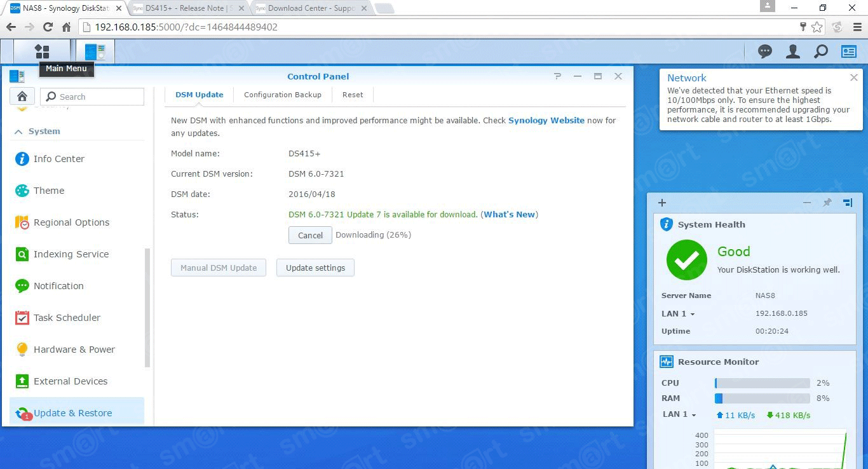Click the Downloading (26%) status text
This screenshot has width=868, height=469.
click(x=373, y=234)
